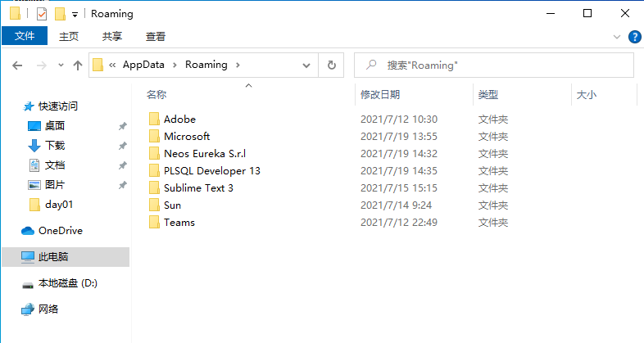Sort by the 类型 column header
Image resolution: width=644 pixels, height=343 pixels.
click(488, 95)
